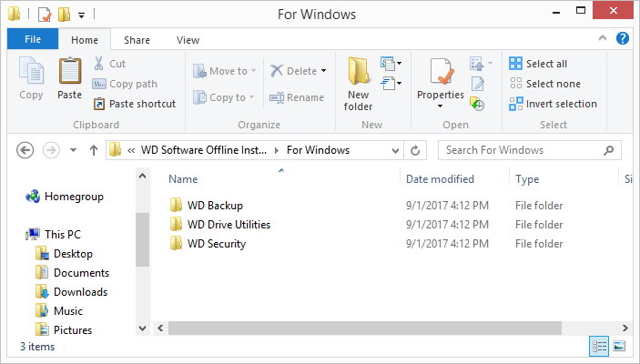Switch to Large icons view icon
Viewport: 640px width, 364px height.
click(x=619, y=347)
